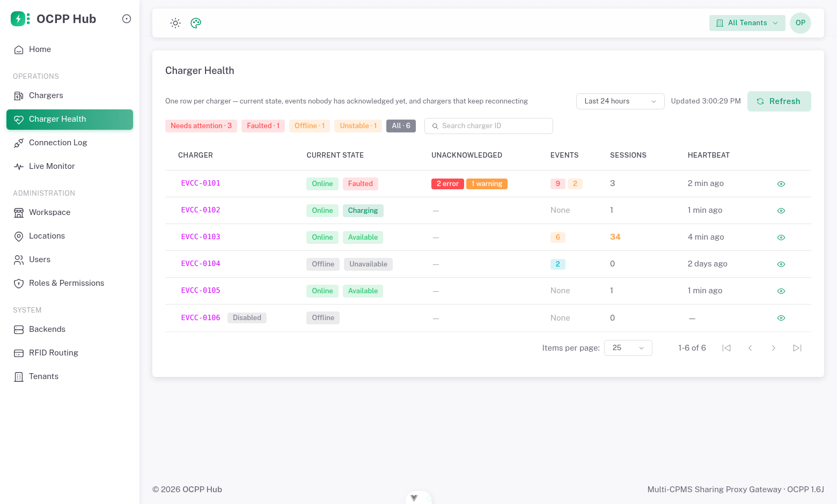Open the theme palette icon
This screenshot has height=504, width=837.
[x=196, y=23]
